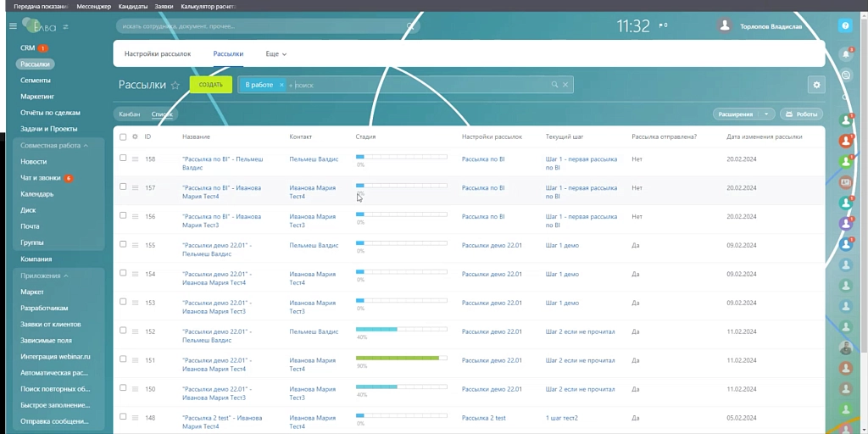Open the chat bubble icon in right sidebar
This screenshot has height=434, width=868.
(845, 75)
